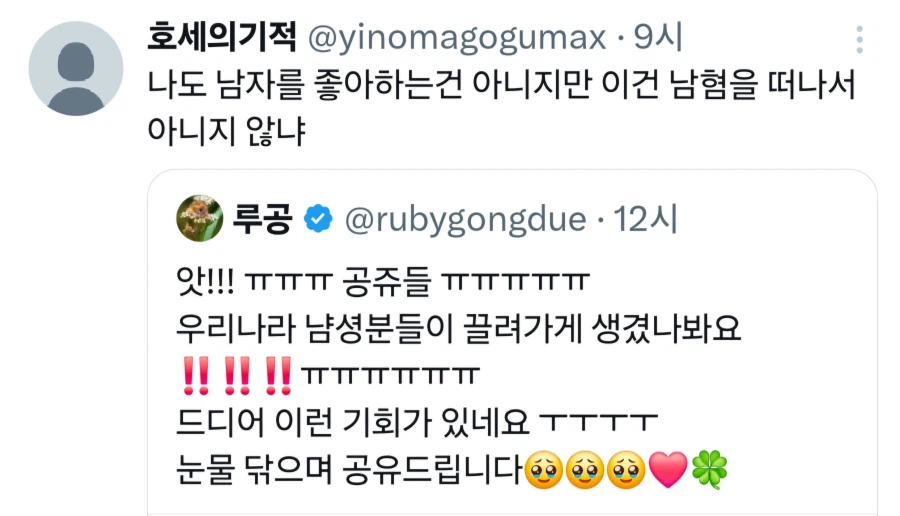Click the default gray profile avatar
Image resolution: width=900 pixels, height=516 pixels.
coord(76,68)
